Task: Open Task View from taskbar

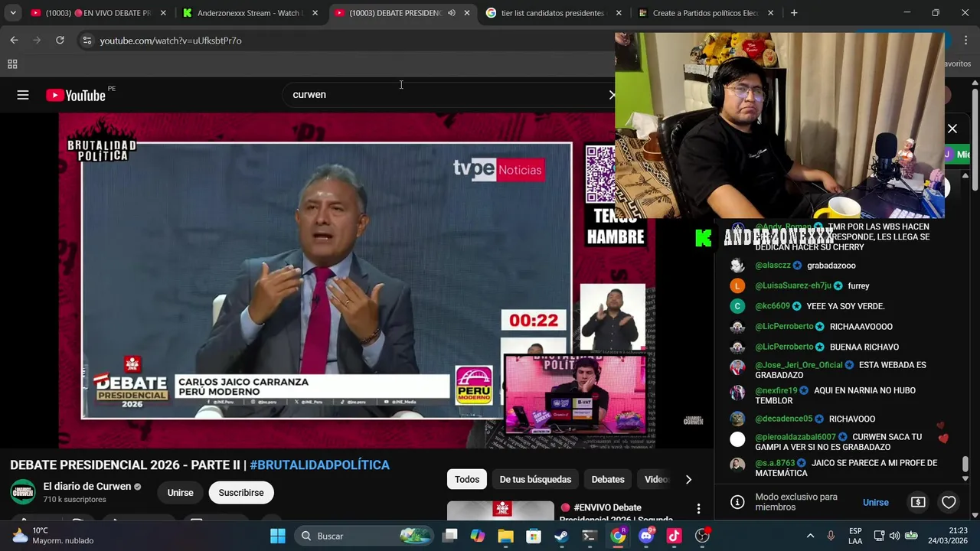Action: (x=449, y=536)
